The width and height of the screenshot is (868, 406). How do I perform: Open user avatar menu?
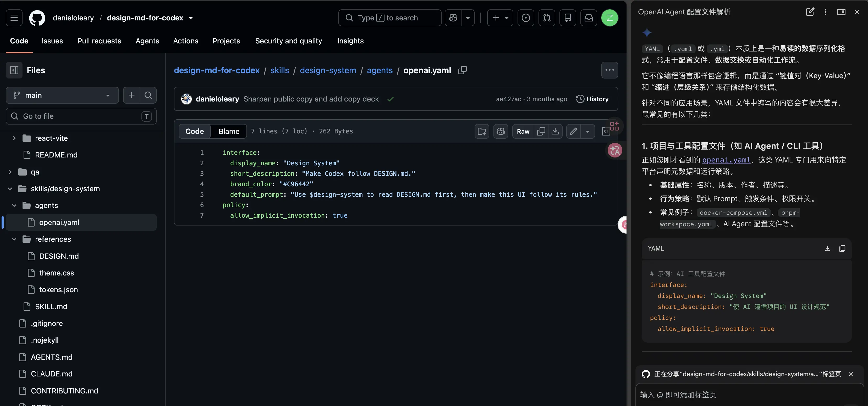pos(609,18)
